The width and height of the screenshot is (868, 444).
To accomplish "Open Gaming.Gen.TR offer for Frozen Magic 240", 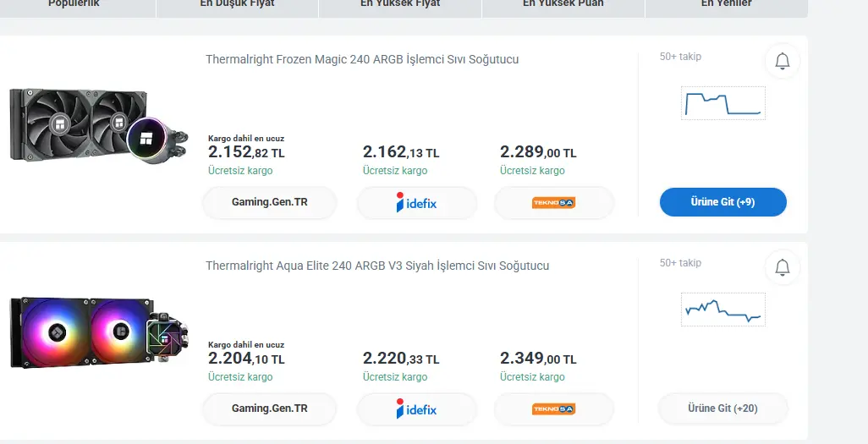I will [x=270, y=203].
